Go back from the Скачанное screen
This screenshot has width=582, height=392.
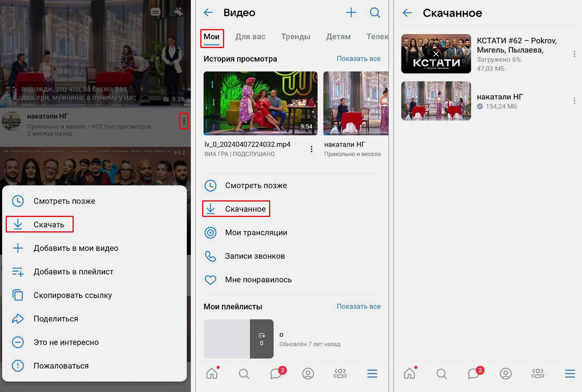pyautogui.click(x=407, y=13)
